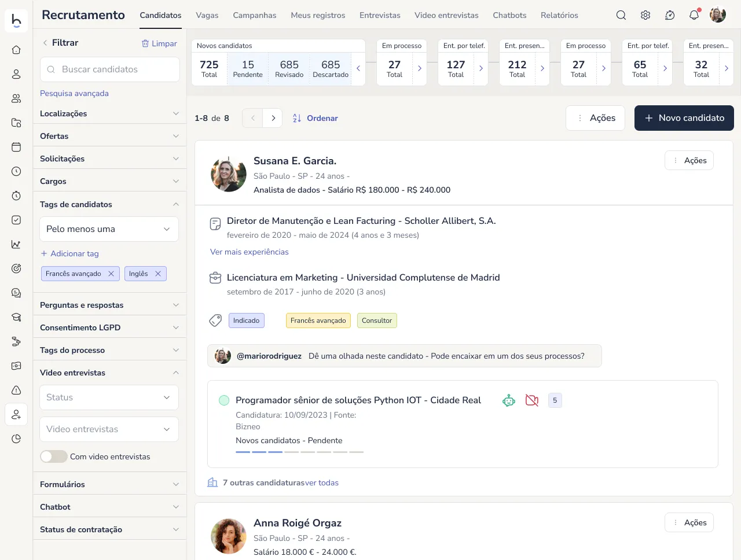This screenshot has width=741, height=560.
Task: Click the Novo candidato button
Action: (684, 118)
